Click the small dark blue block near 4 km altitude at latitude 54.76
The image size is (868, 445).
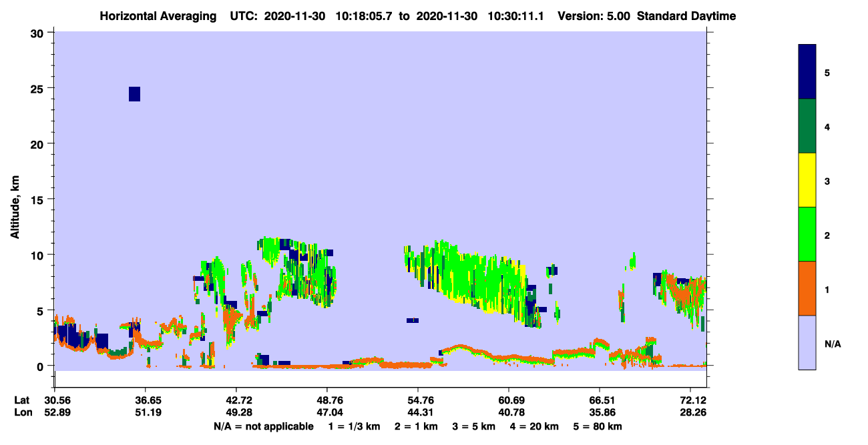[x=413, y=320]
